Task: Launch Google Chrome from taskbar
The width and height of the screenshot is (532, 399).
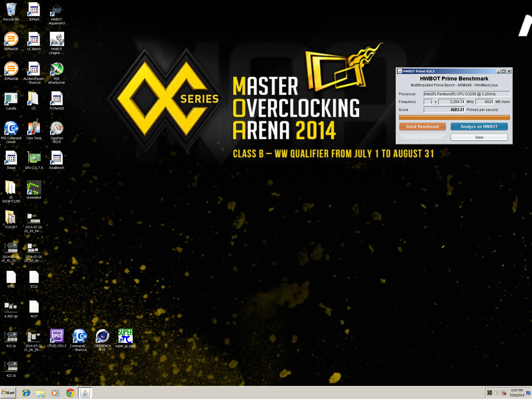Action: pyautogui.click(x=70, y=393)
